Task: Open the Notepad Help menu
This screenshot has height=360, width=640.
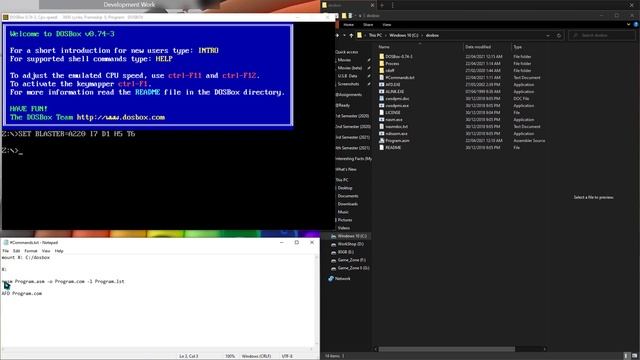Action: (59, 251)
